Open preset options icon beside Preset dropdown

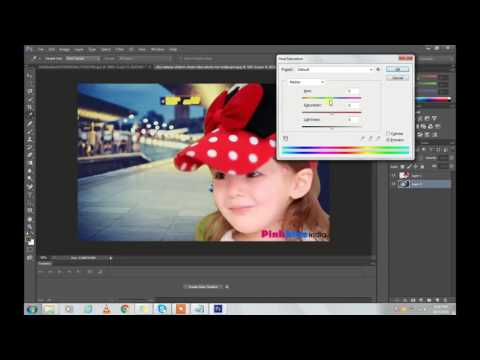pyautogui.click(x=378, y=69)
